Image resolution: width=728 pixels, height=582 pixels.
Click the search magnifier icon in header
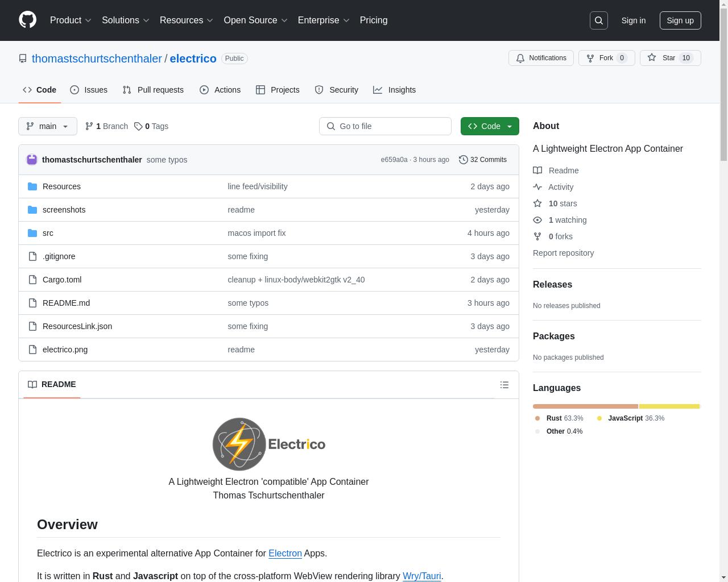(x=599, y=20)
